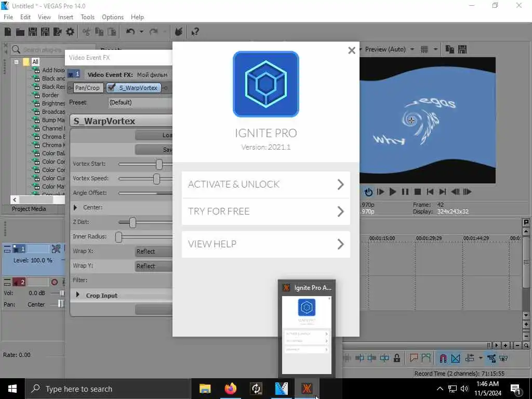Open the File menu
The image size is (532, 399).
(x=8, y=17)
